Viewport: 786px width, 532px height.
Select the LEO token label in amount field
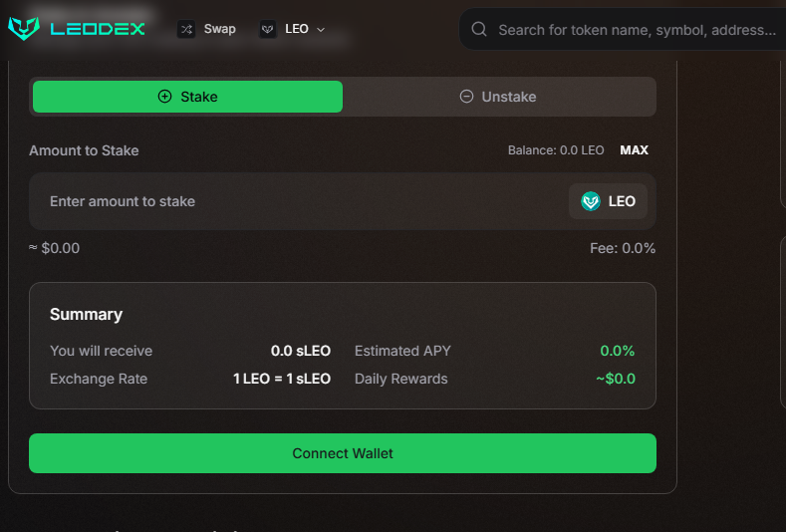(x=622, y=201)
